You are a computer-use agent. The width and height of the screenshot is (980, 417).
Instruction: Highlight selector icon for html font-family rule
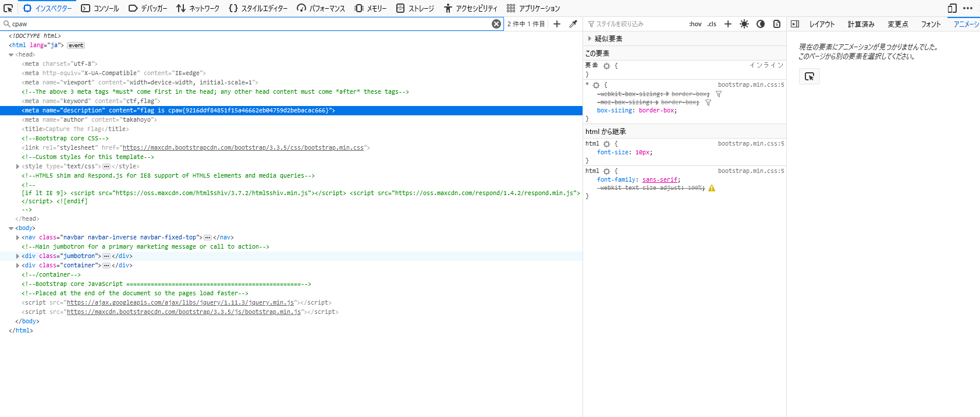coord(607,171)
